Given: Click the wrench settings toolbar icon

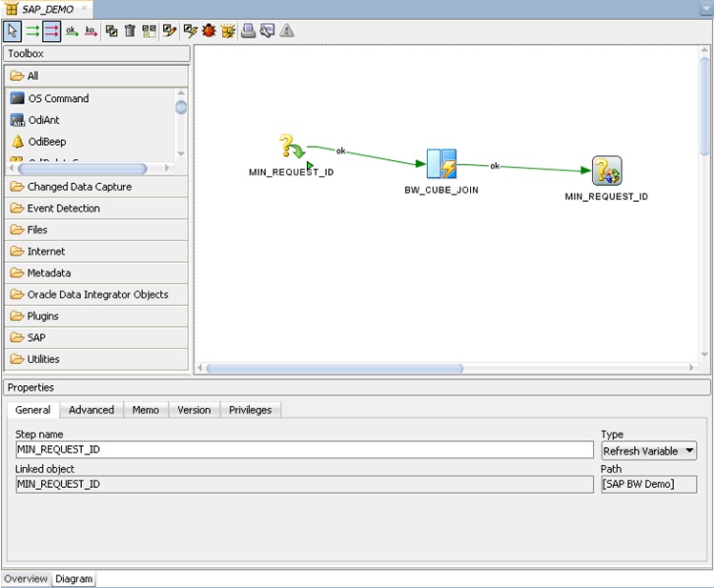Looking at the screenshot, I should [x=267, y=31].
